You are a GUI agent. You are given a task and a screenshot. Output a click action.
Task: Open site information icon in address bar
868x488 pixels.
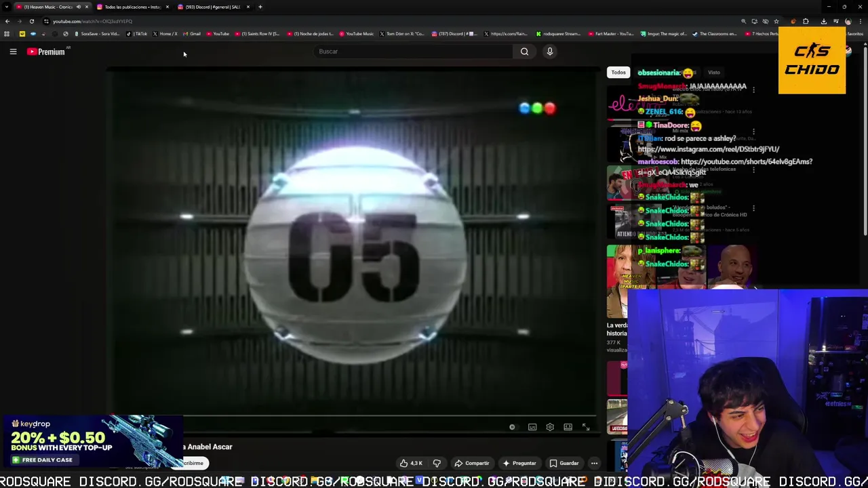coord(46,21)
